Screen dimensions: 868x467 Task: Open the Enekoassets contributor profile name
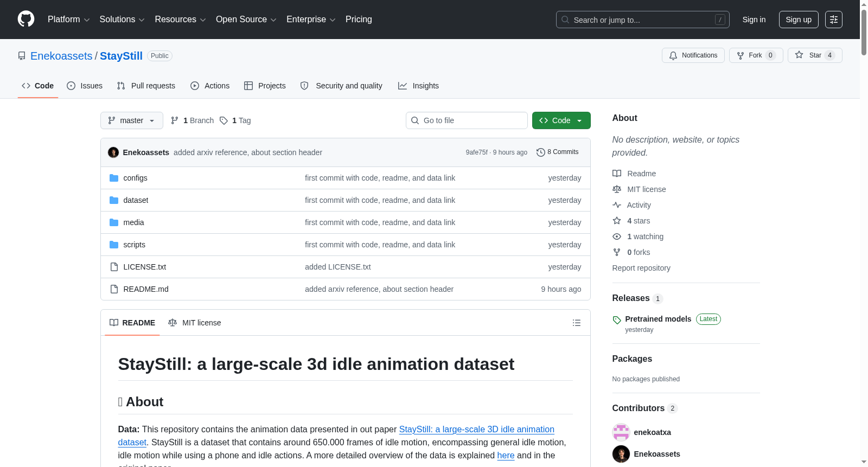[656, 454]
